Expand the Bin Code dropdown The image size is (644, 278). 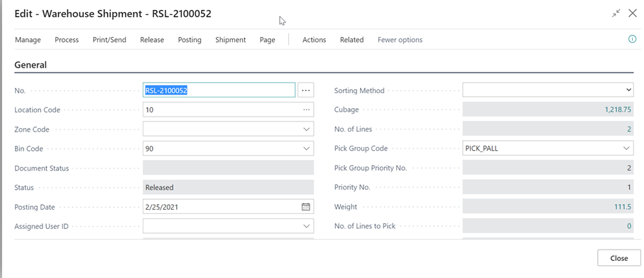307,149
